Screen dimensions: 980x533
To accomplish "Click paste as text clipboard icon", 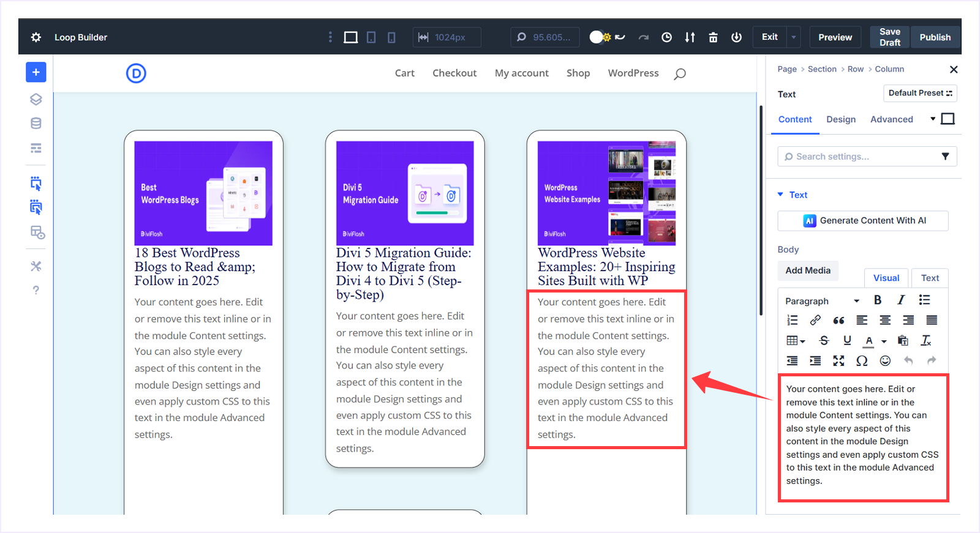I will (903, 340).
